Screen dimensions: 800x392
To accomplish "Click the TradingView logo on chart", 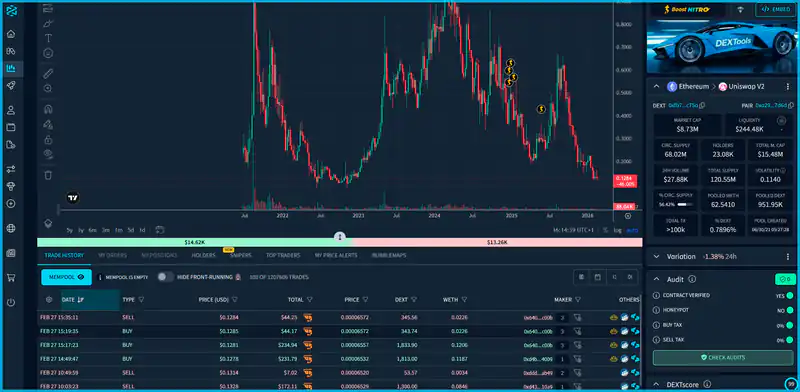I will [73, 198].
